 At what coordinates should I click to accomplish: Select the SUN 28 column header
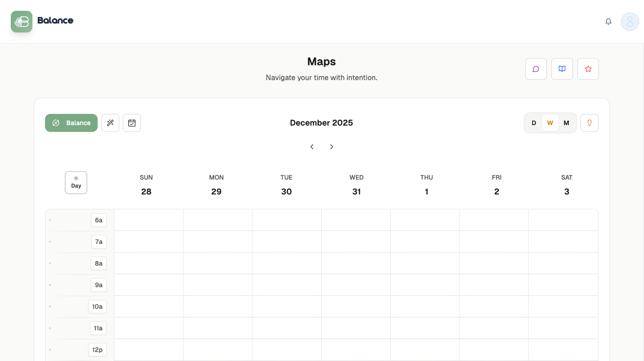click(146, 185)
